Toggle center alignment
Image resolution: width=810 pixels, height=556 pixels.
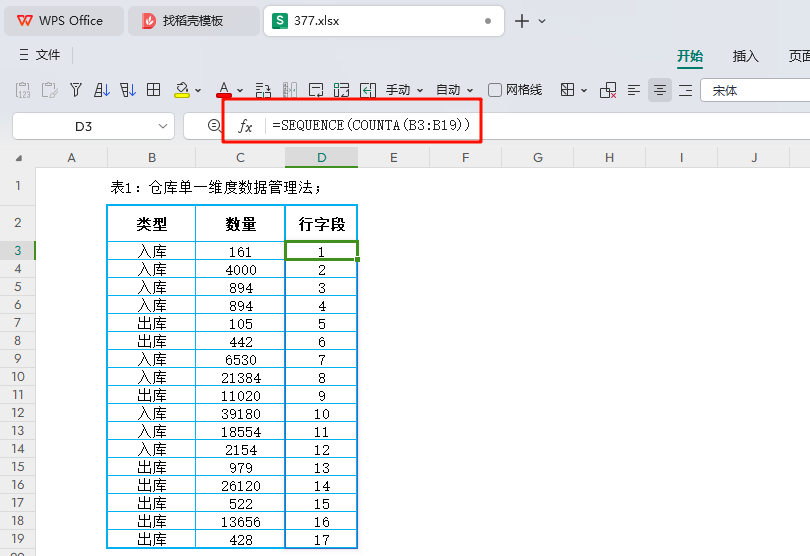point(660,90)
